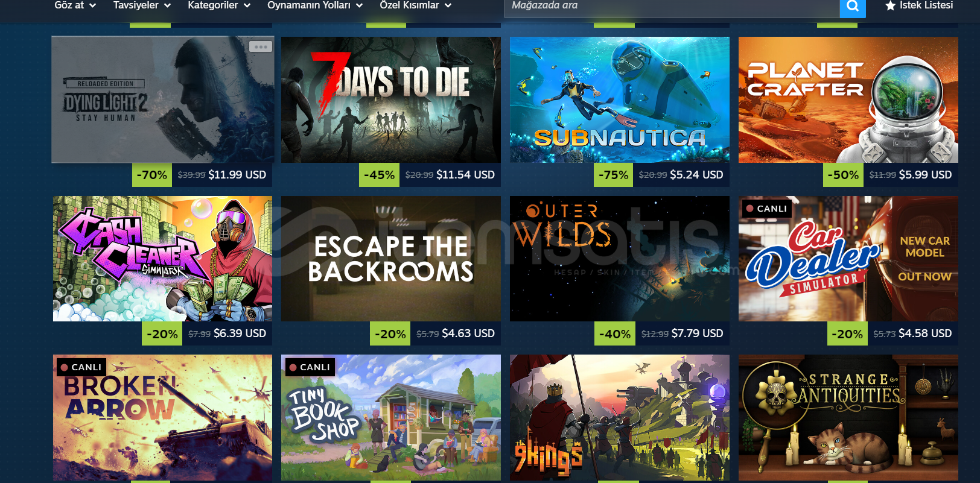The image size is (980, 483).
Task: Click CANLI live badge on Broken Arrow
Action: coord(81,367)
